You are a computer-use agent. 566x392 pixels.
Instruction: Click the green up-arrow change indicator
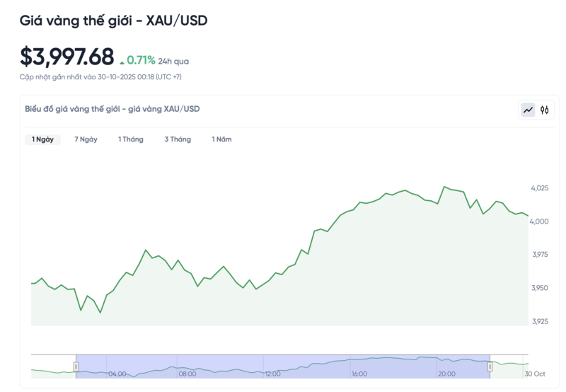[122, 62]
